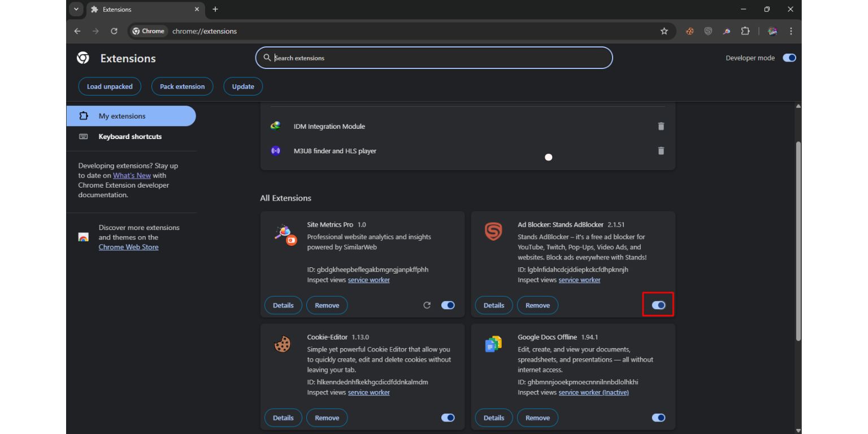Focus the Search extensions field
868x434 pixels.
point(434,58)
